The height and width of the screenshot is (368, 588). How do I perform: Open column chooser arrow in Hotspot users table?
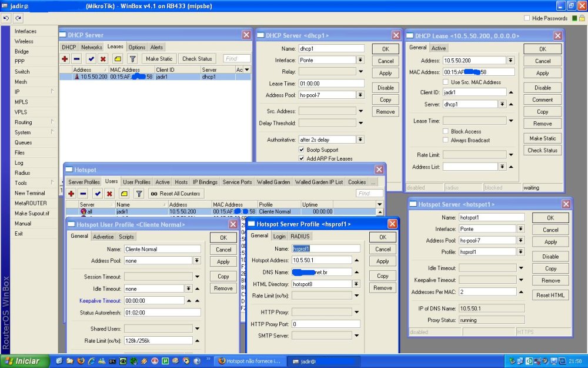pyautogui.click(x=379, y=205)
